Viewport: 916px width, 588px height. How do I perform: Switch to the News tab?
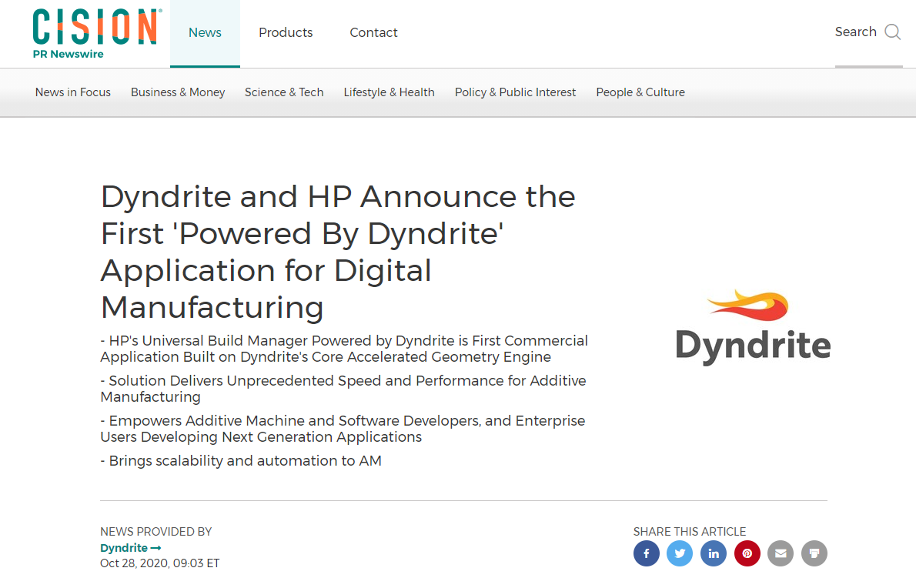[x=205, y=32]
